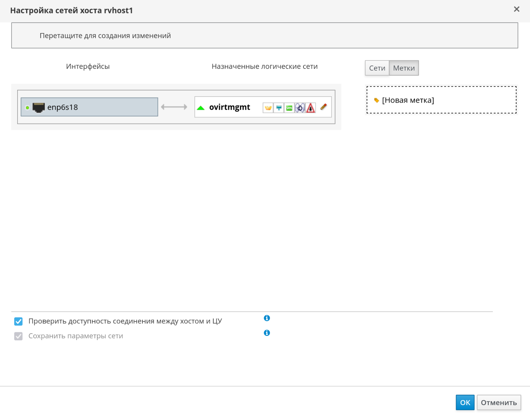Click the green status dot of enp6s18
530x420 pixels.
(x=27, y=108)
